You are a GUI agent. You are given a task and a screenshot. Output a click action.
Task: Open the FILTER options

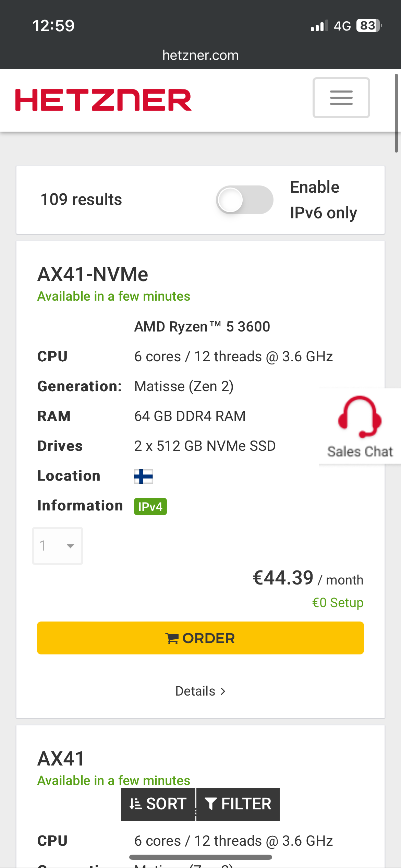[238, 804]
